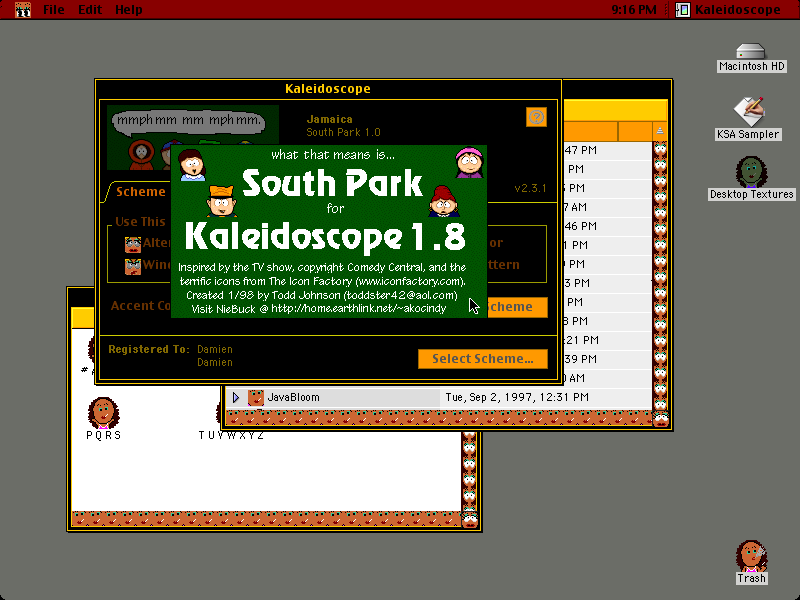Open the Edit menu
Screen dimensions: 800x600
click(x=90, y=9)
